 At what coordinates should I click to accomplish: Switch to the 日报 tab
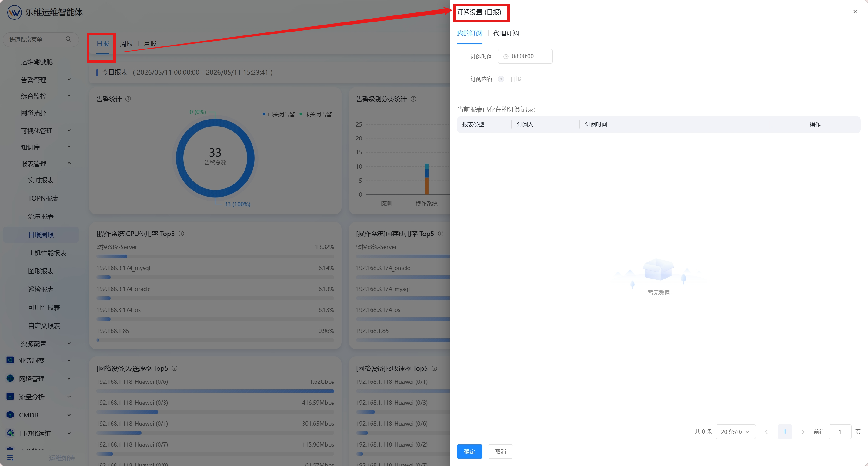pos(103,43)
